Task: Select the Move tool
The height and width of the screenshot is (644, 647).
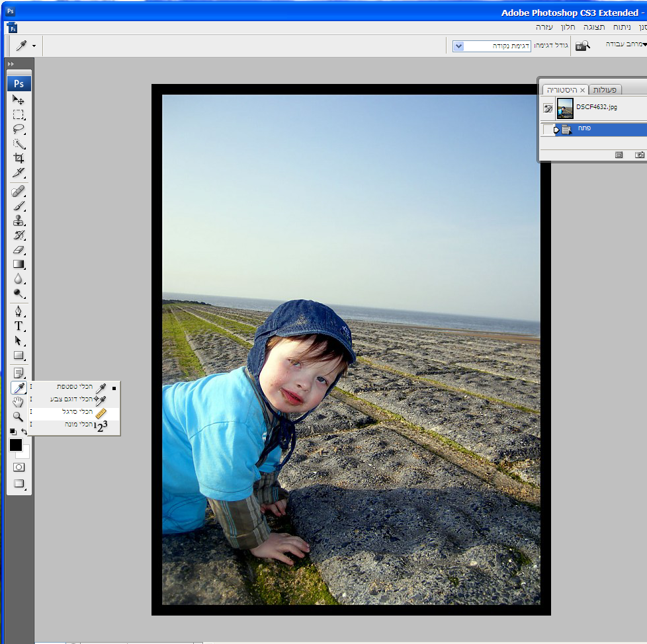Action: (18, 100)
